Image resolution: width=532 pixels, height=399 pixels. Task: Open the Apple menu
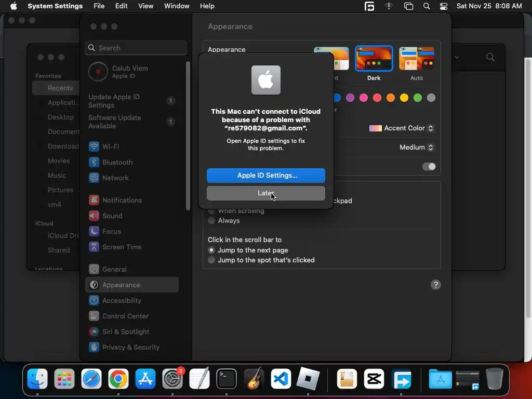coord(14,6)
